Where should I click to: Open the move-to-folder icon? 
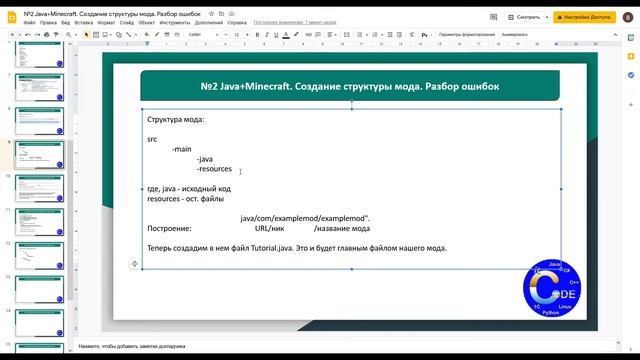[222, 14]
